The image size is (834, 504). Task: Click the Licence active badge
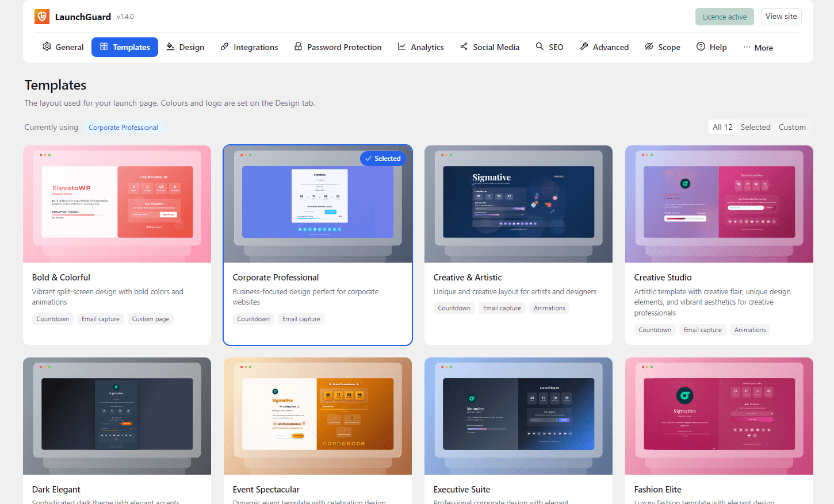724,17
